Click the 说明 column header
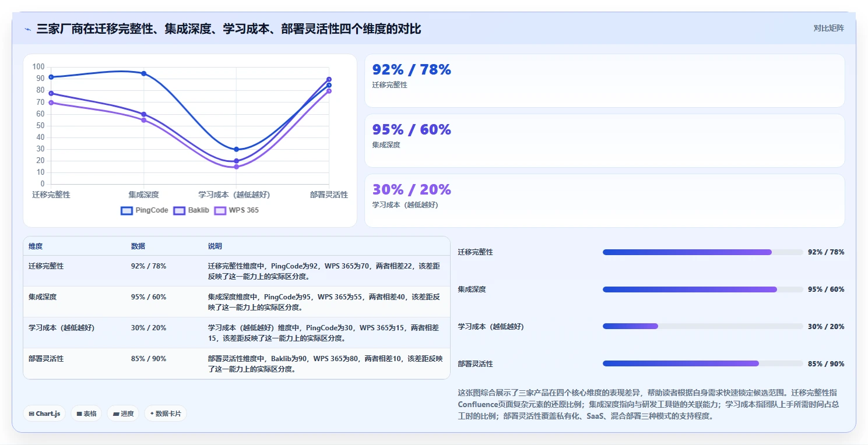 pos(215,246)
